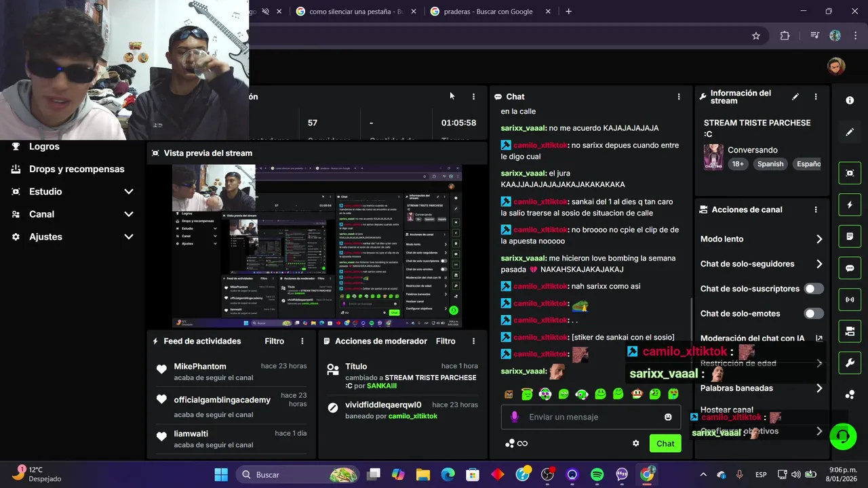This screenshot has height=488, width=868.
Task: Open Windows Start menu
Action: [x=221, y=474]
